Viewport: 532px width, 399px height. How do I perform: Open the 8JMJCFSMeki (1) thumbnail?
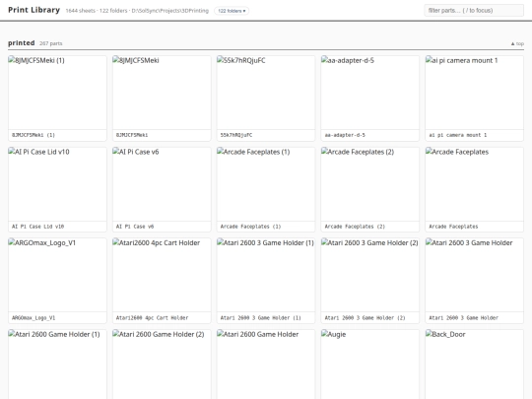click(x=57, y=93)
